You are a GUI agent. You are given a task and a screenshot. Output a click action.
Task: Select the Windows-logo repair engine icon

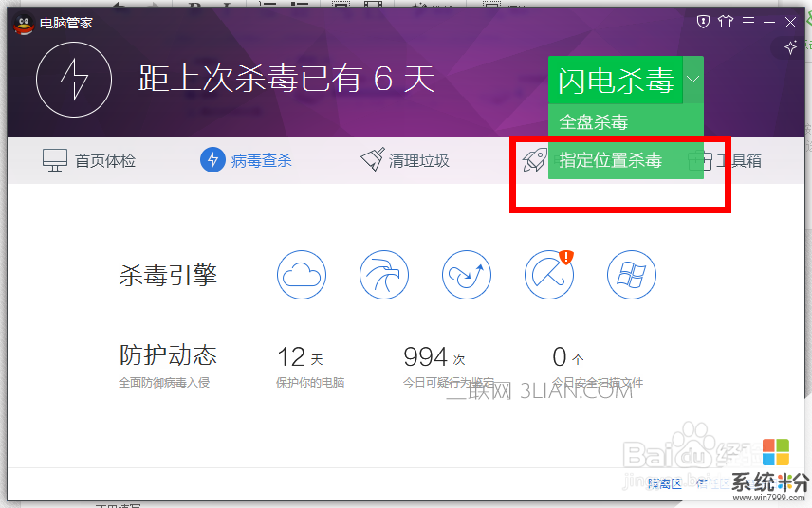pos(631,275)
